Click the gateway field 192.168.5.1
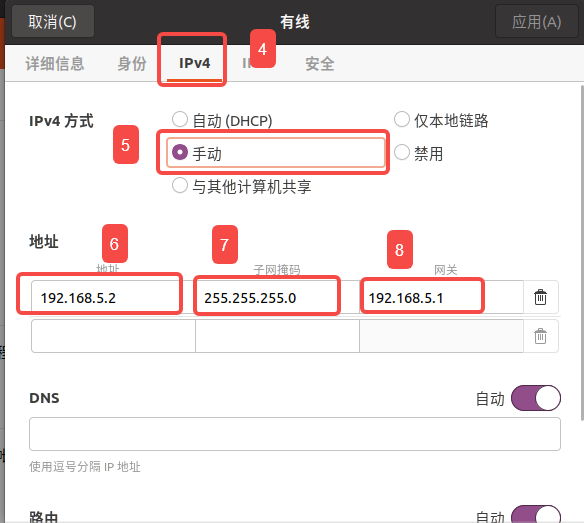584x523 pixels. pyautogui.click(x=441, y=297)
